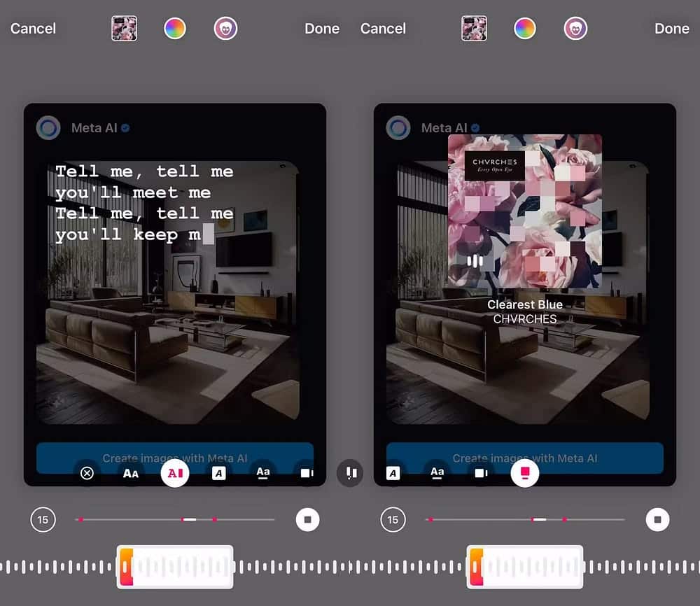Open the color wheel on the left editor
This screenshot has height=606, width=700.
coord(175,29)
